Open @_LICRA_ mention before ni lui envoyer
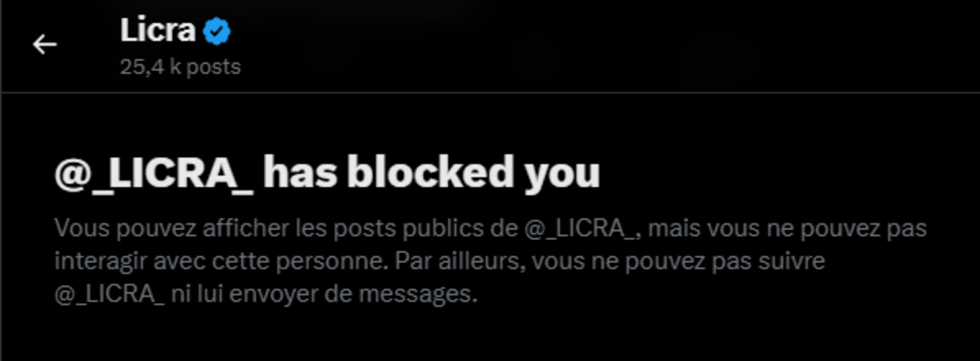 [109, 295]
